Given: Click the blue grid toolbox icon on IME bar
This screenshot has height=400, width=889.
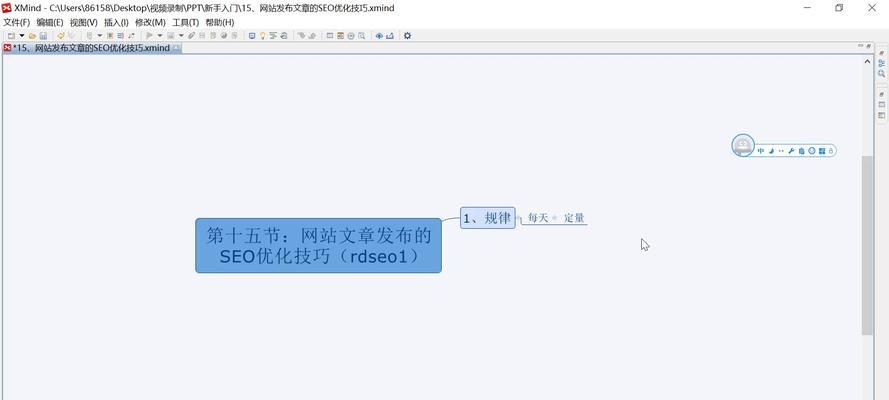Looking at the screenshot, I should (x=822, y=151).
